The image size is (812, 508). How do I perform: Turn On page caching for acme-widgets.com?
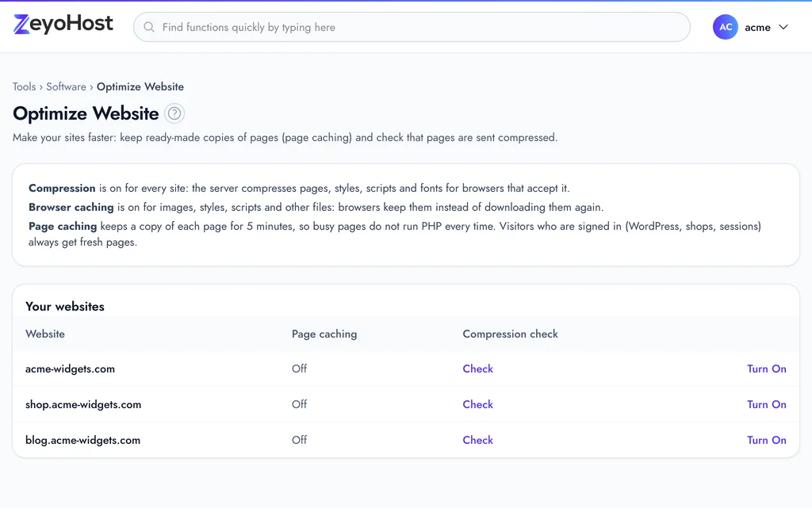[767, 369]
